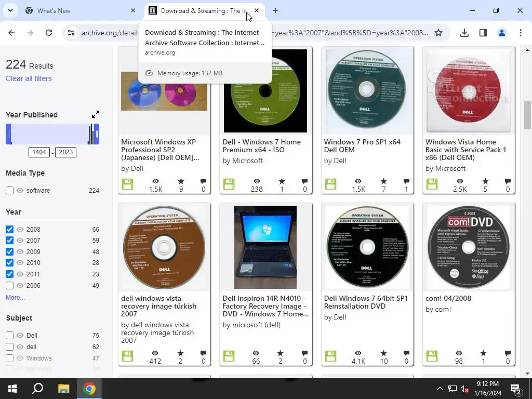Open the notification center icon
The height and width of the screenshot is (399, 532).
[516, 389]
